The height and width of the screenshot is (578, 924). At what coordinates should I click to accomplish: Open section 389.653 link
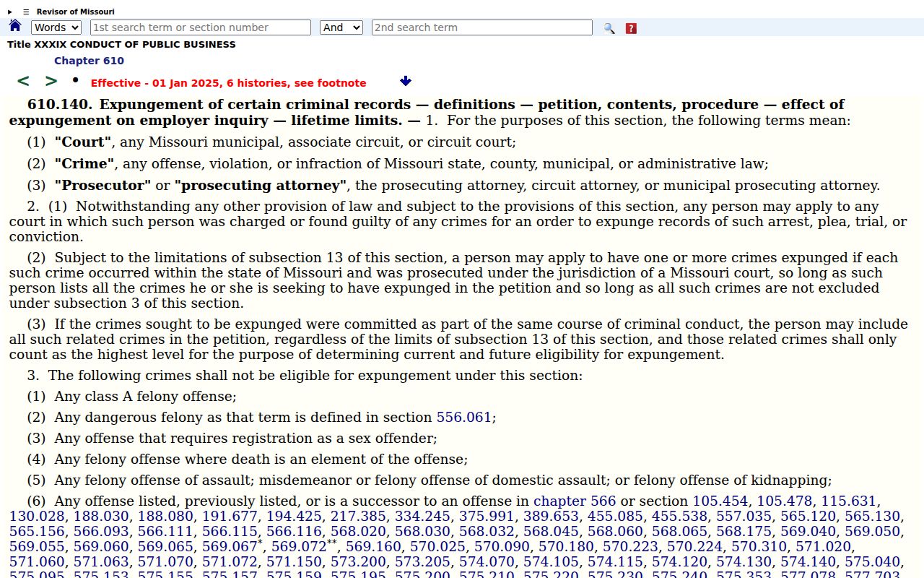point(551,516)
